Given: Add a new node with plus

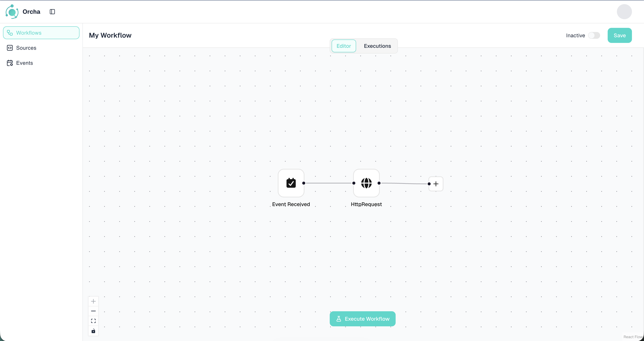Looking at the screenshot, I should [x=436, y=184].
